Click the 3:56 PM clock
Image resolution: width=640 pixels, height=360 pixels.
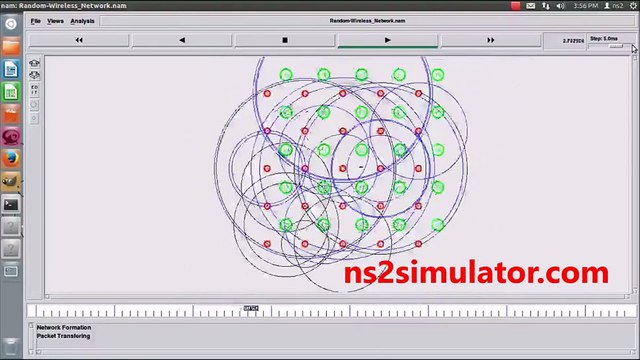pos(585,6)
